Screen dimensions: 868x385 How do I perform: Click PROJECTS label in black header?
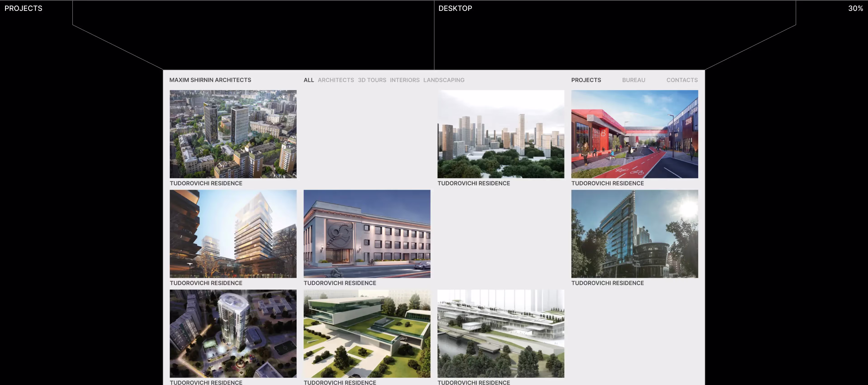(x=23, y=8)
